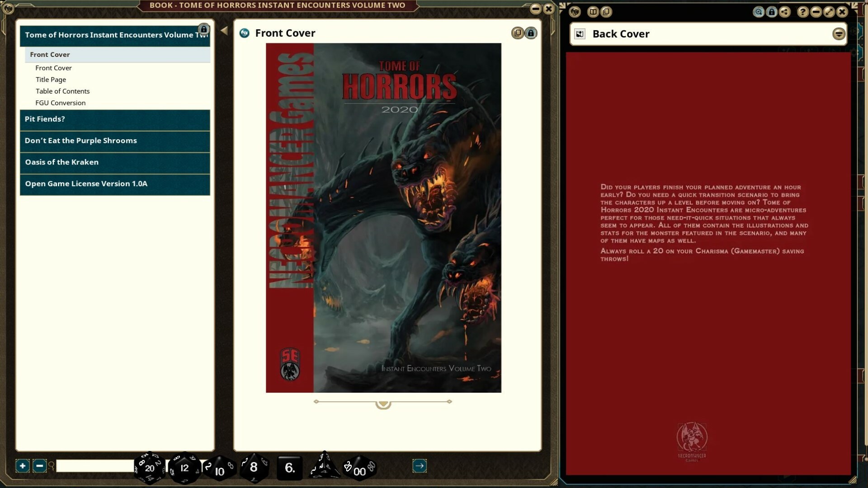This screenshot has height=488, width=868.
Task: Click the page navigation slider below the cover image
Action: click(383, 404)
